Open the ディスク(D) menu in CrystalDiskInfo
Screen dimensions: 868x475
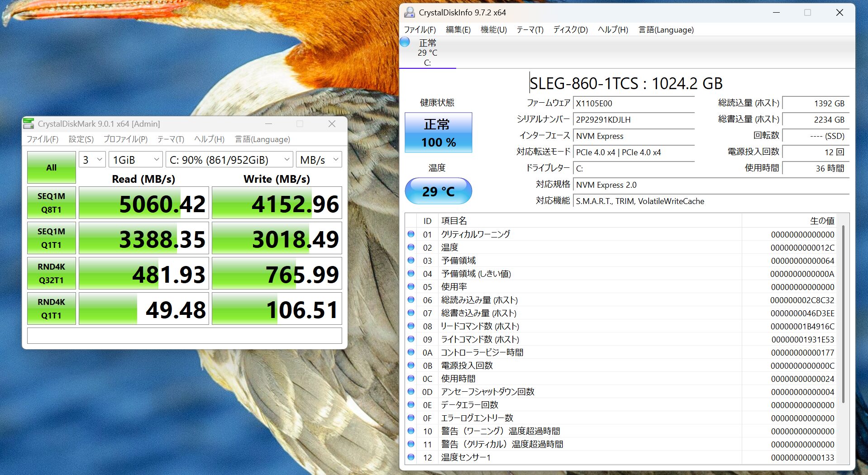click(x=570, y=29)
